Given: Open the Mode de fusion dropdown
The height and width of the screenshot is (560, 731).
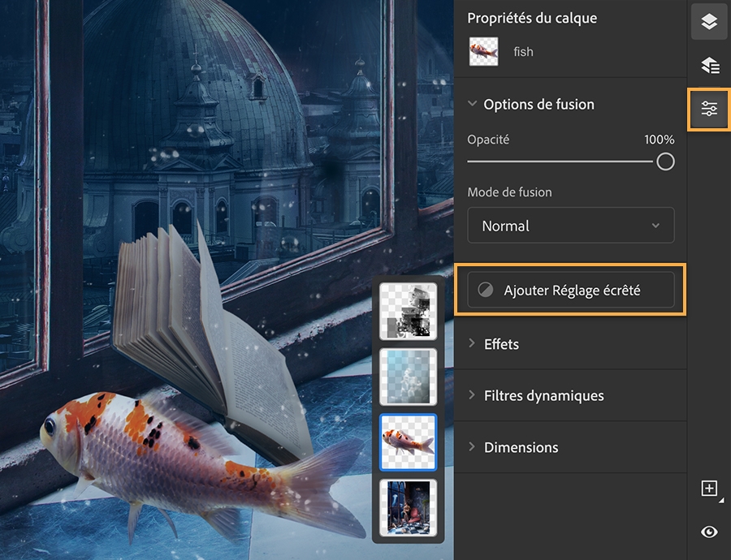Looking at the screenshot, I should tap(570, 225).
